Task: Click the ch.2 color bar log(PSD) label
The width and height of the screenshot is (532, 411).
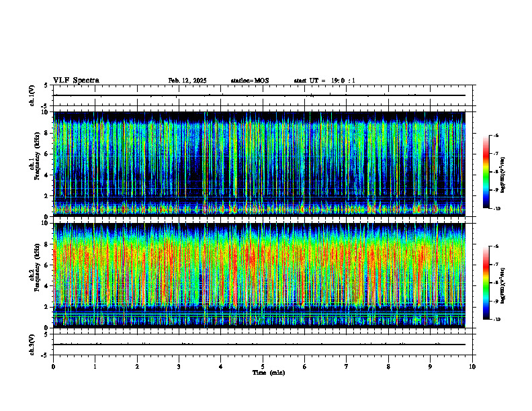Action: (502, 285)
